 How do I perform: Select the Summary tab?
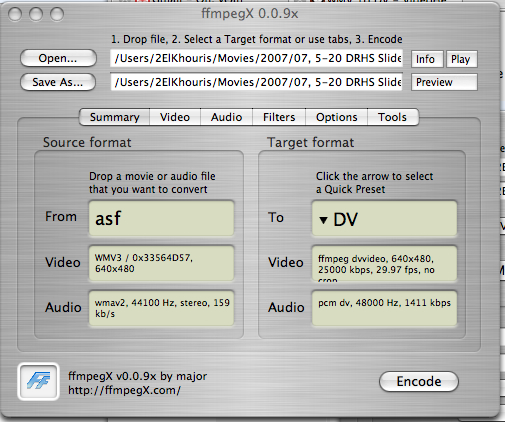[114, 117]
